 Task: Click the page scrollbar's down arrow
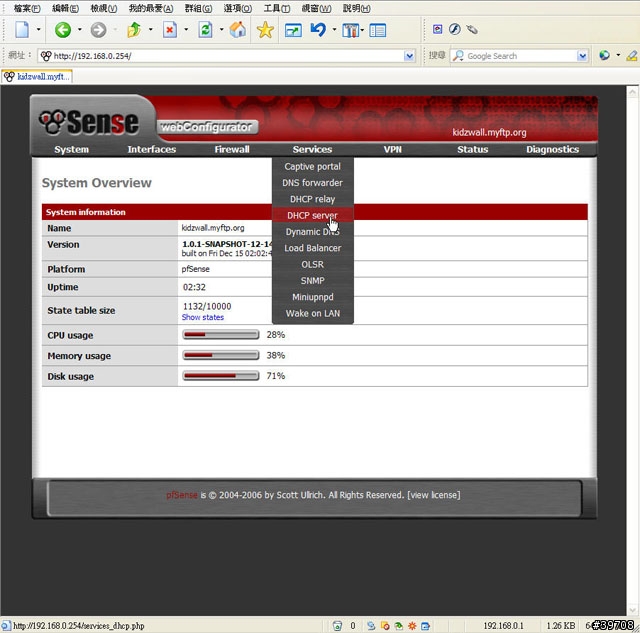632,610
